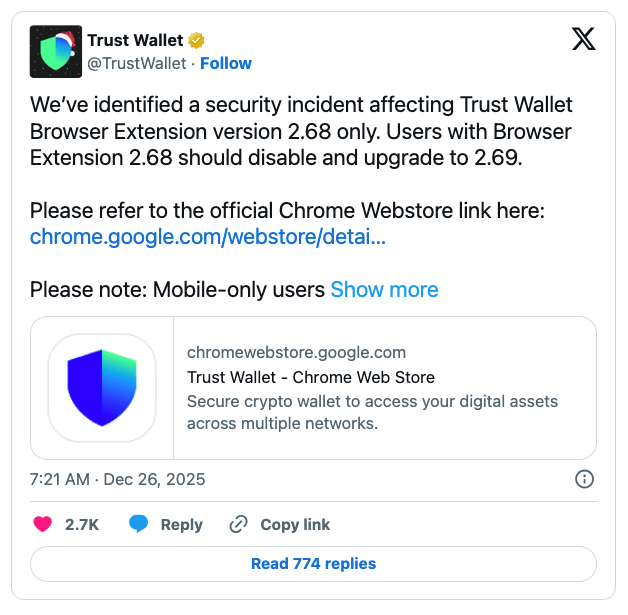The width and height of the screenshot is (628, 615).
Task: Click the blue reply bubble icon
Action: coord(139,524)
